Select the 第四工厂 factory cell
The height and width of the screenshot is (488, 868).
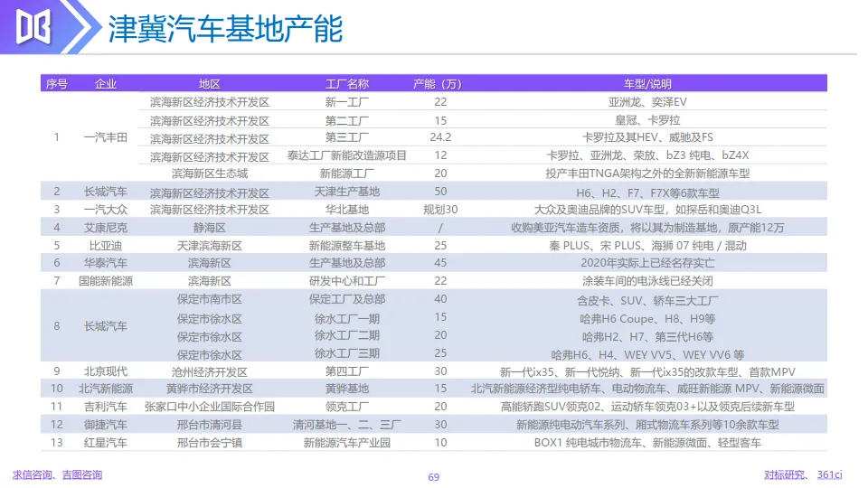tap(346, 371)
